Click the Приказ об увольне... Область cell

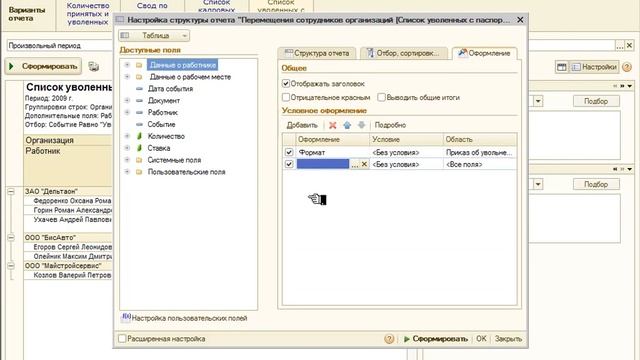(x=479, y=152)
